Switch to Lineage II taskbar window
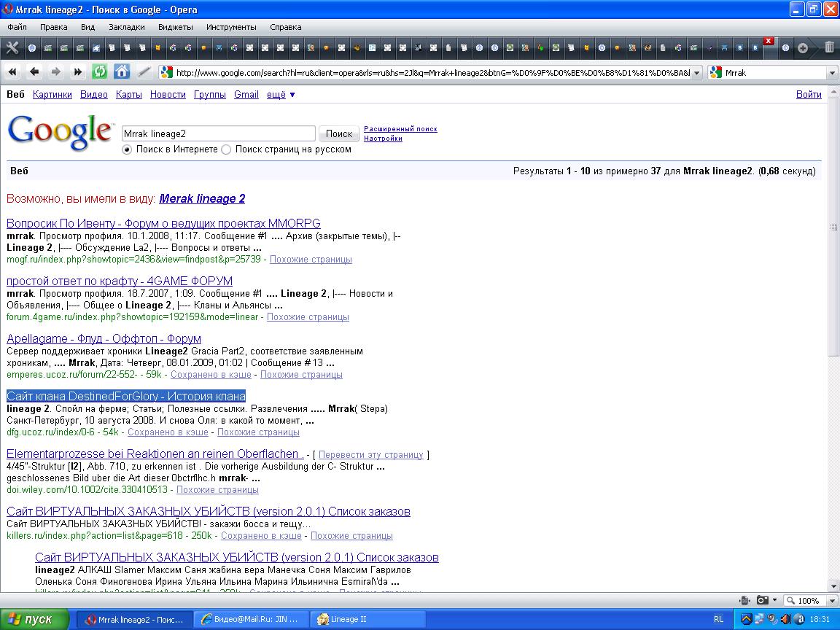The image size is (840, 630). click(x=368, y=619)
